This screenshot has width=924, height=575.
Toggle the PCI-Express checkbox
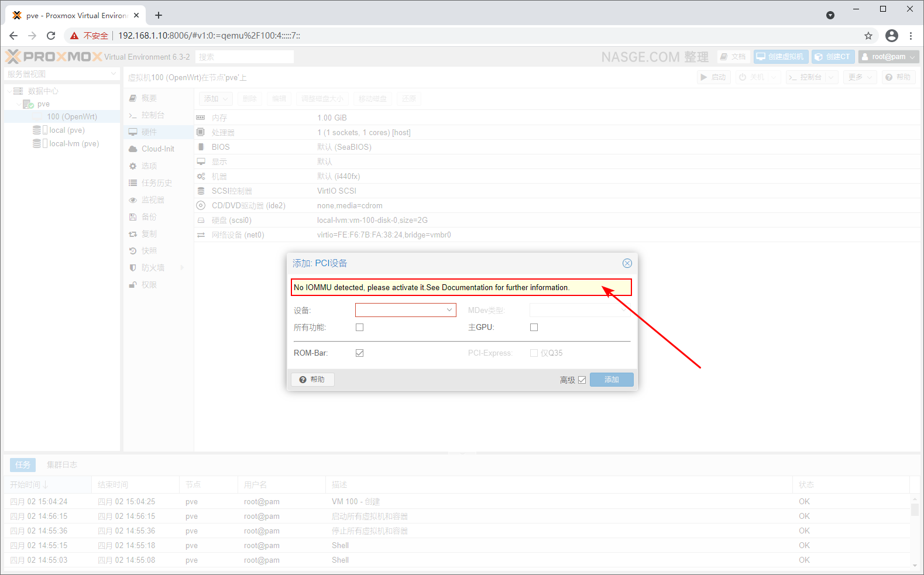[x=534, y=353]
